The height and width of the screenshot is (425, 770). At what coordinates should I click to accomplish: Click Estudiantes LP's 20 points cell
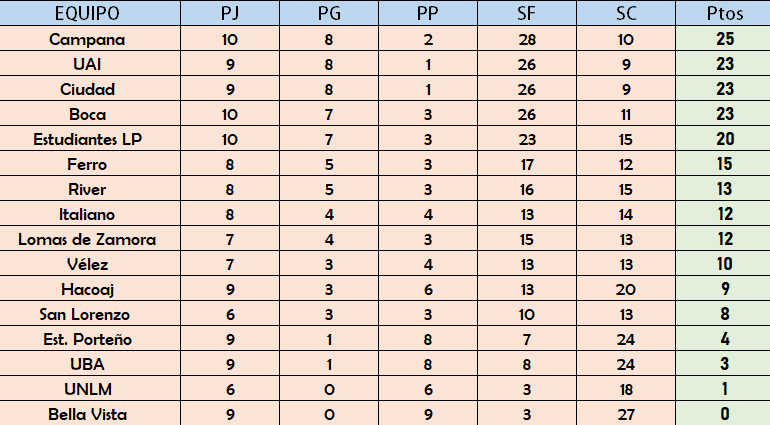point(723,139)
